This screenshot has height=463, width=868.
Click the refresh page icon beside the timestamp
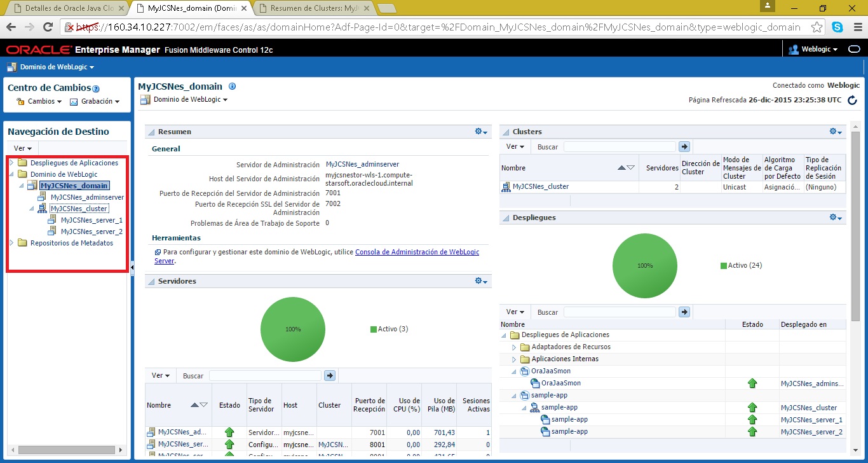[852, 100]
